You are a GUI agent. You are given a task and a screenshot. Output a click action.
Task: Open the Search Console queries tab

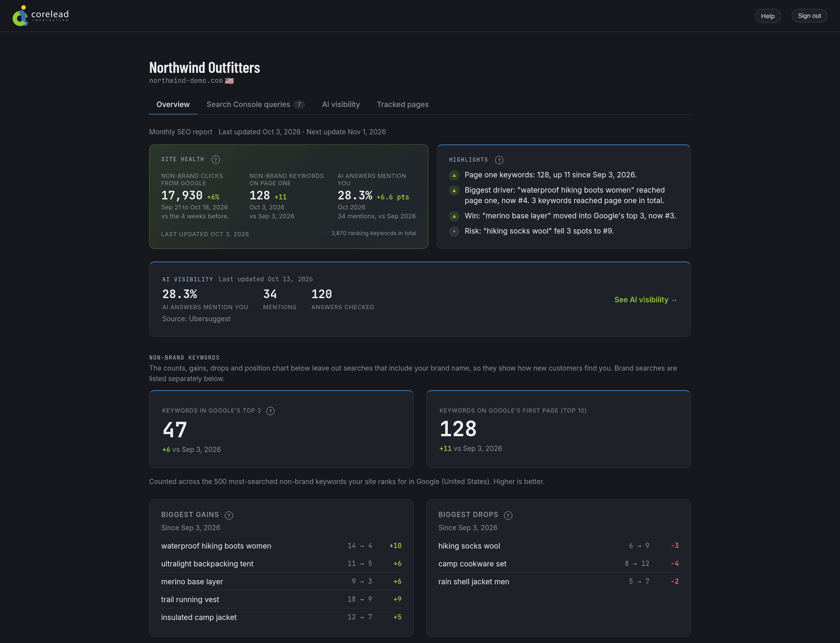(255, 105)
